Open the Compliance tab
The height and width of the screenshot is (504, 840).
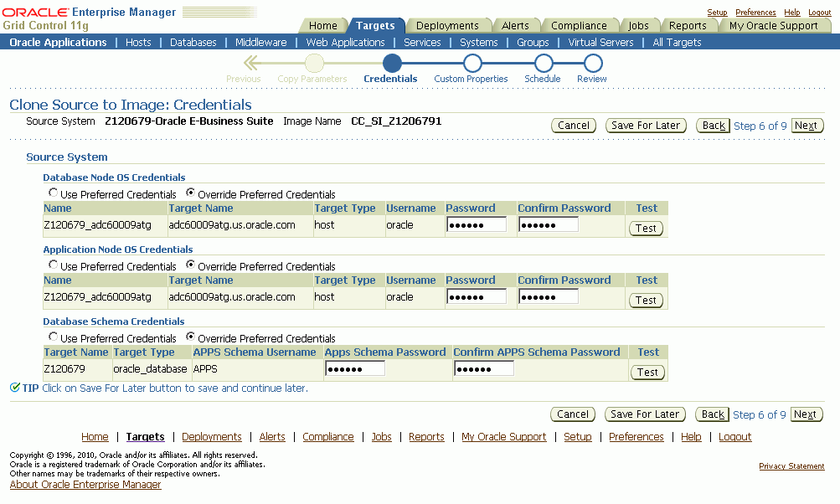coord(579,26)
